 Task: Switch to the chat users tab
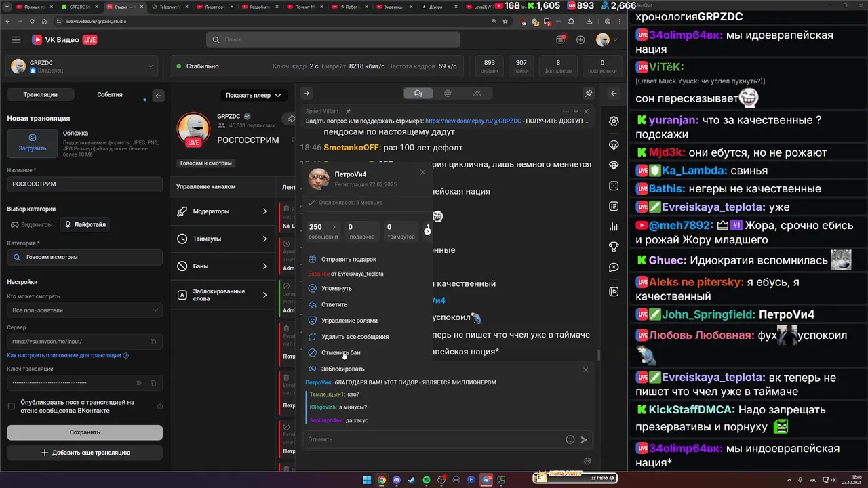pos(477,94)
